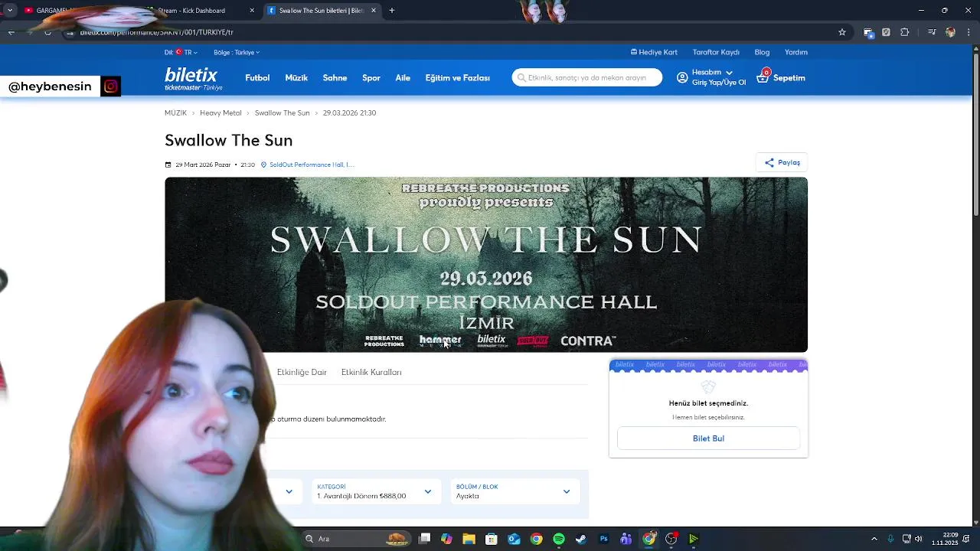Open Microsoft Teams from the taskbar
This screenshot has width=980, height=551.
click(x=626, y=539)
